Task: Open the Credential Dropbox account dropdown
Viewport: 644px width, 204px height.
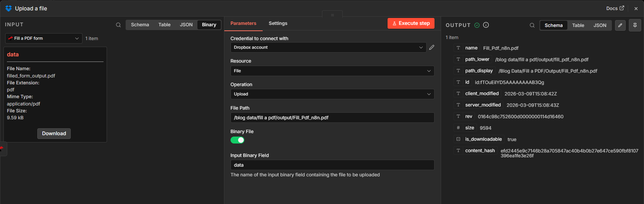Action: (328, 47)
